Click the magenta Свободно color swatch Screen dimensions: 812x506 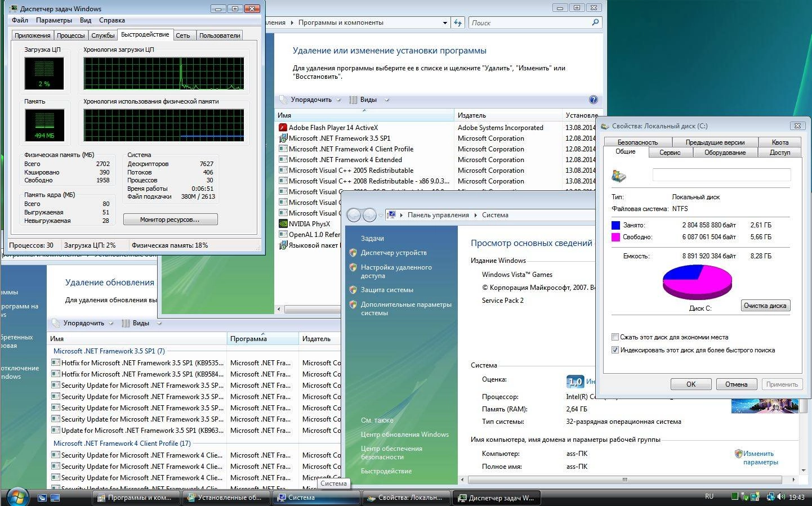coord(615,238)
